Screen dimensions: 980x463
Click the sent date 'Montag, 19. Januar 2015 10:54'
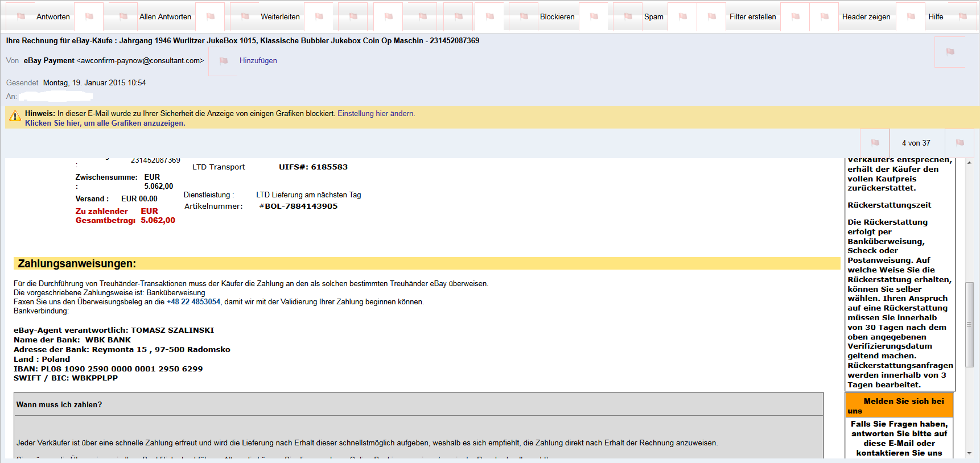pos(94,83)
